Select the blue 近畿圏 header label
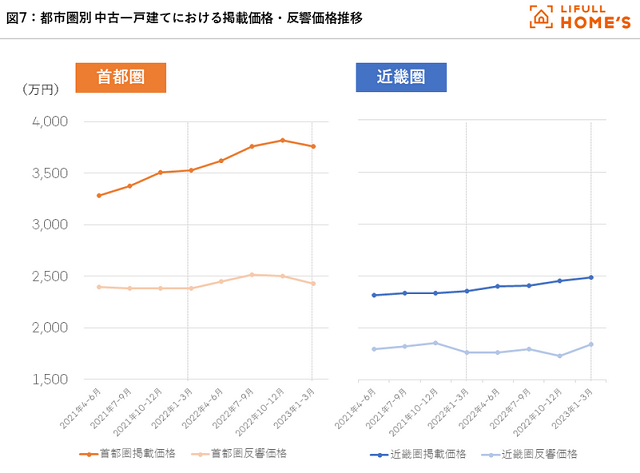 pos(400,77)
